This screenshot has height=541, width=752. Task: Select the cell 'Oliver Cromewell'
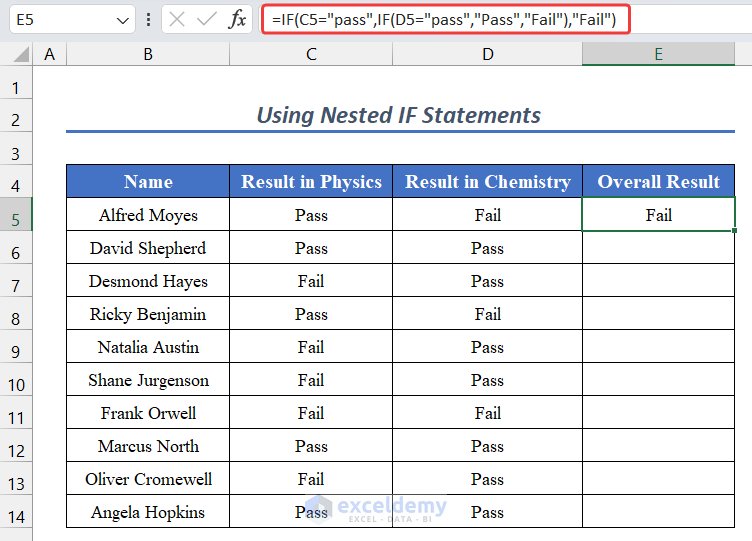[x=148, y=480]
